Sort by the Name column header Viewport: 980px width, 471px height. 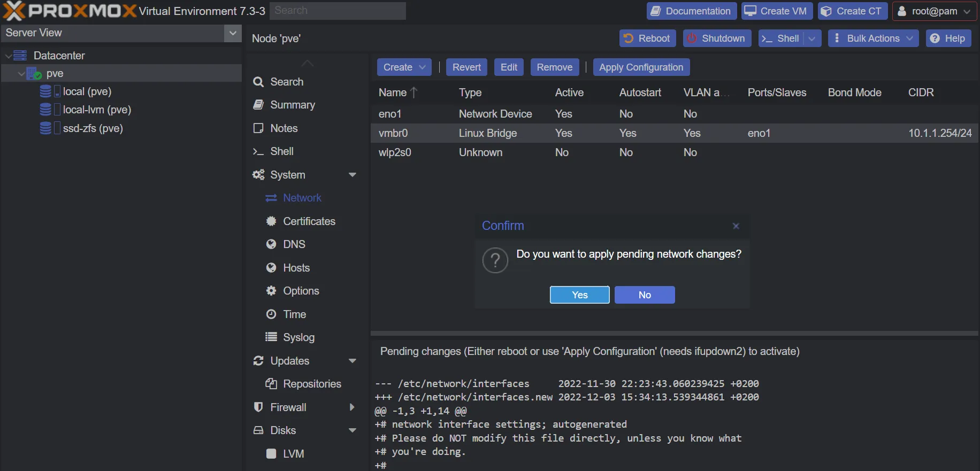[411, 92]
